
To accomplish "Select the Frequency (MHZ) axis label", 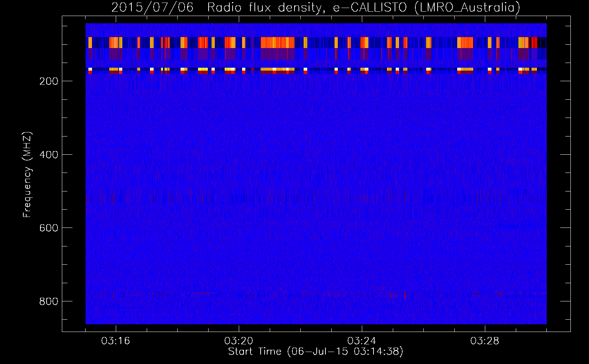I will pos(27,174).
